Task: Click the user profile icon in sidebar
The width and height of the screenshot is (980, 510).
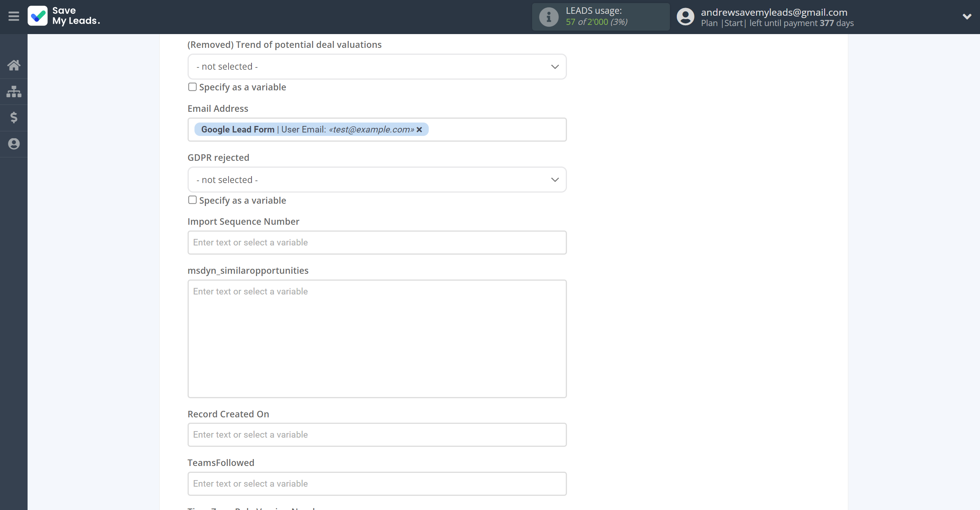Action: click(14, 144)
